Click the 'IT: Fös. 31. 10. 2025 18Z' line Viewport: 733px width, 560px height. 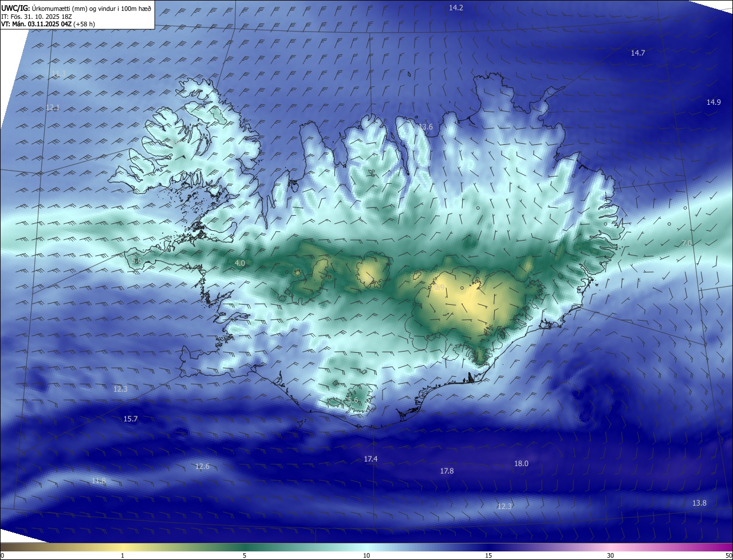[x=37, y=17]
